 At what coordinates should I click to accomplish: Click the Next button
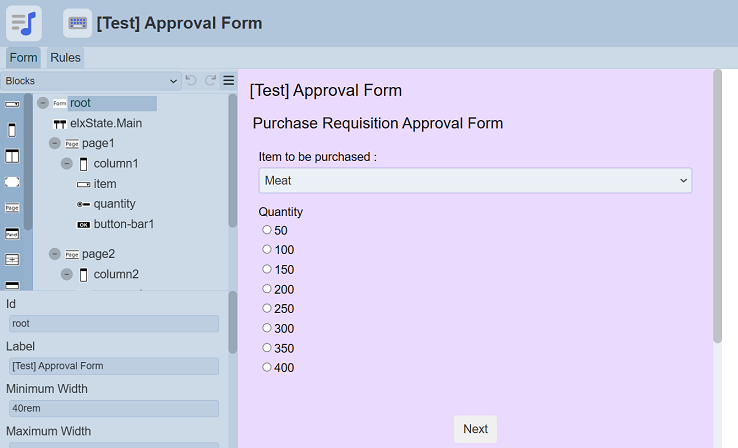475,429
